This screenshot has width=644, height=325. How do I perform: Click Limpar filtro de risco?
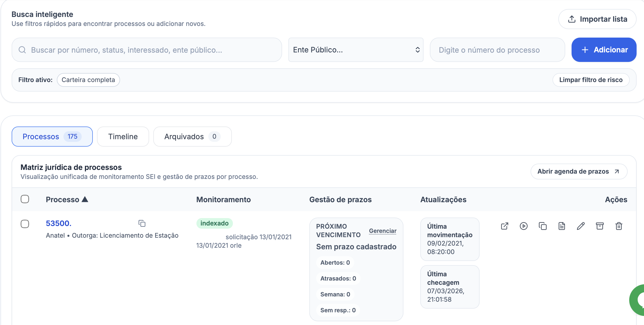pyautogui.click(x=591, y=80)
